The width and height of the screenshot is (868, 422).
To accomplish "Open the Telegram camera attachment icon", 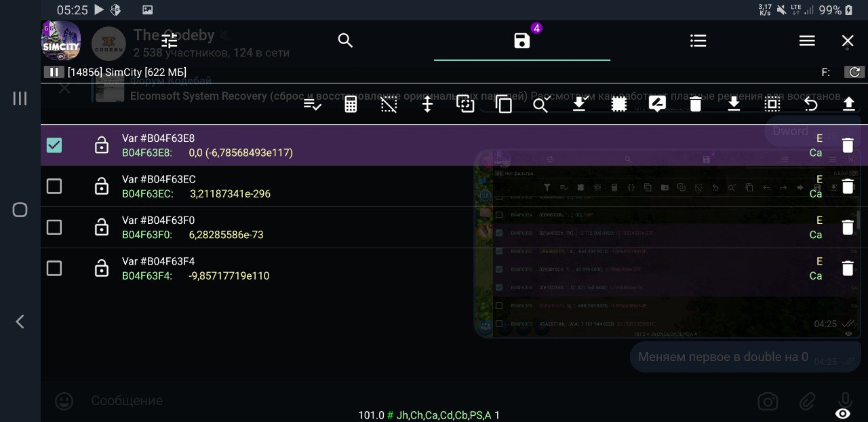I will coord(768,402).
